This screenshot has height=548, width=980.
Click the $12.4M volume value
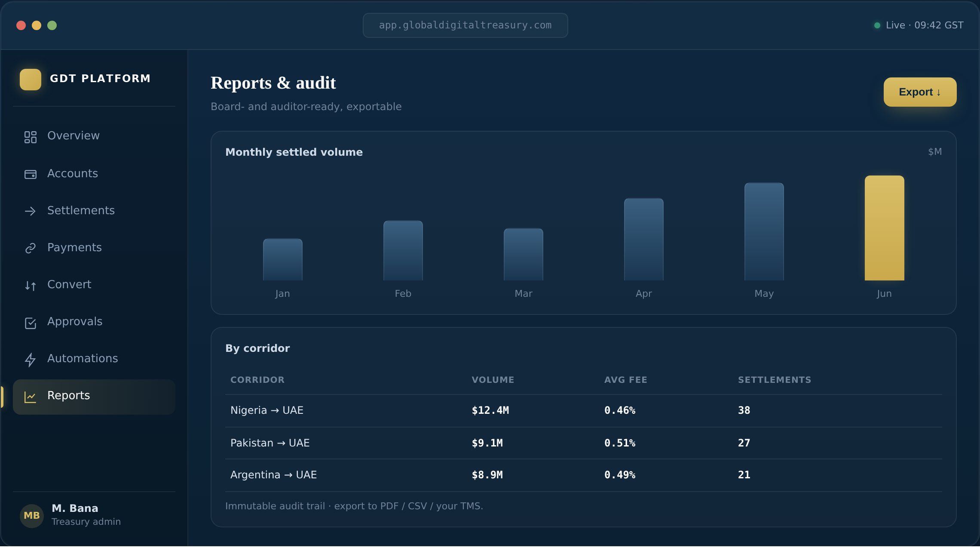pyautogui.click(x=490, y=410)
